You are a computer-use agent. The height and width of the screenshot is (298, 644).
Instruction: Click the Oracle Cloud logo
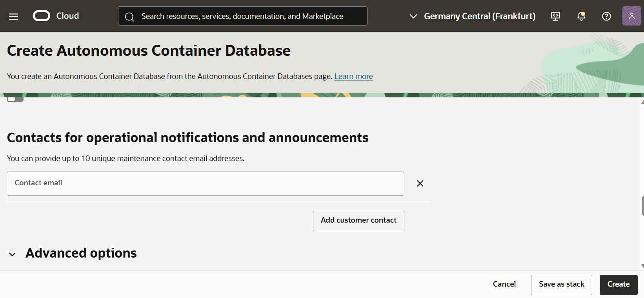(x=42, y=16)
